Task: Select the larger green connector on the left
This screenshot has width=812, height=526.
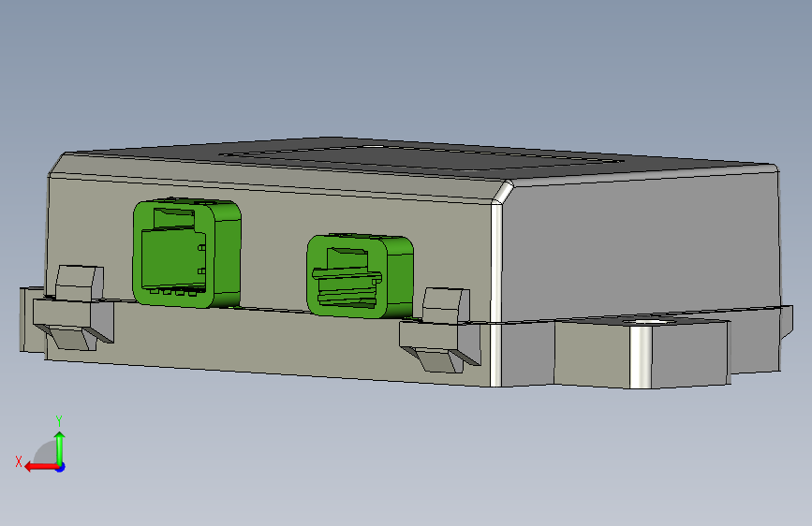Action: point(186,253)
